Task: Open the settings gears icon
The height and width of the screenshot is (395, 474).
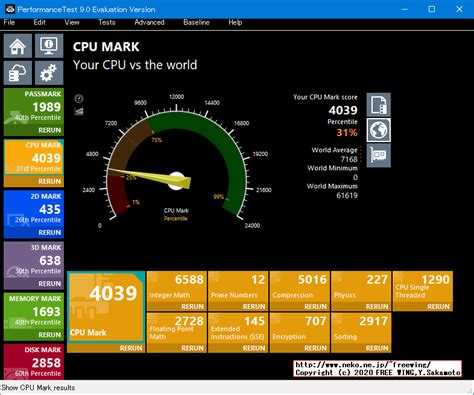Action: point(49,73)
